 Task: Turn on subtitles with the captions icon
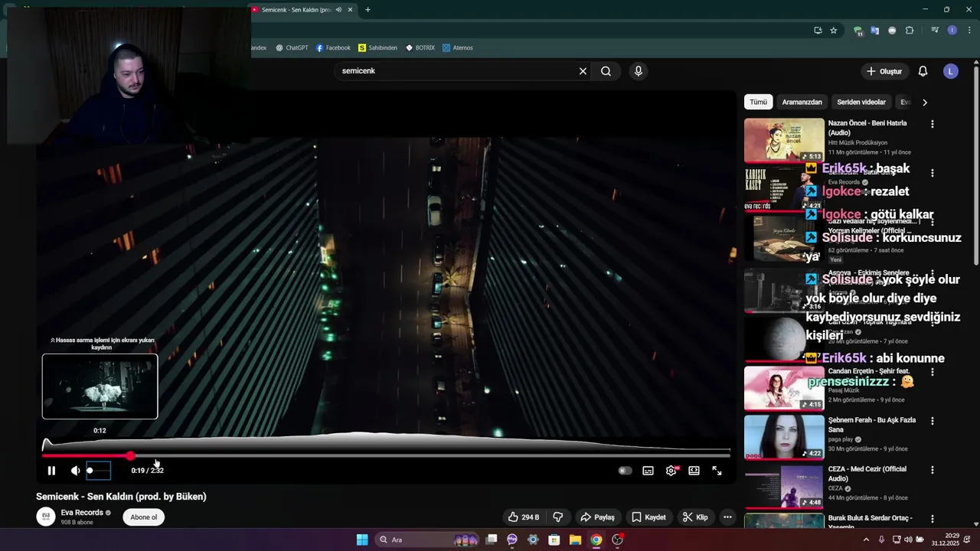click(x=648, y=471)
